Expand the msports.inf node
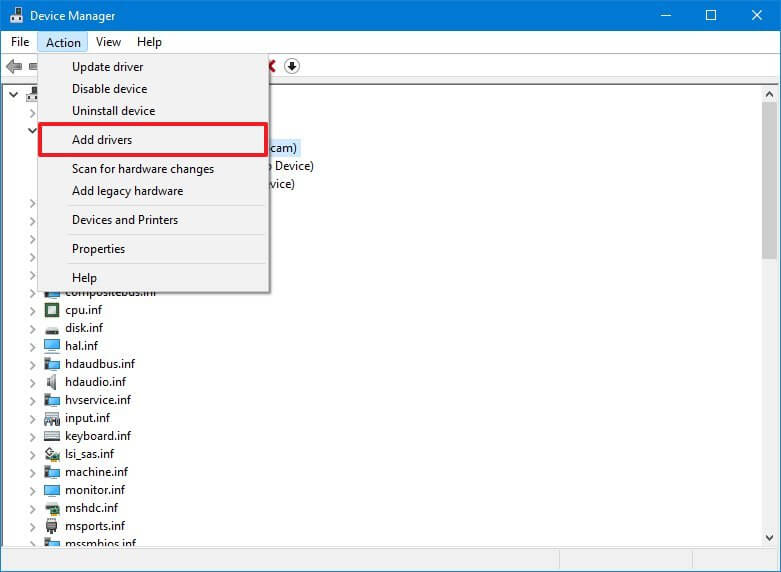This screenshot has height=572, width=781. pyautogui.click(x=32, y=526)
